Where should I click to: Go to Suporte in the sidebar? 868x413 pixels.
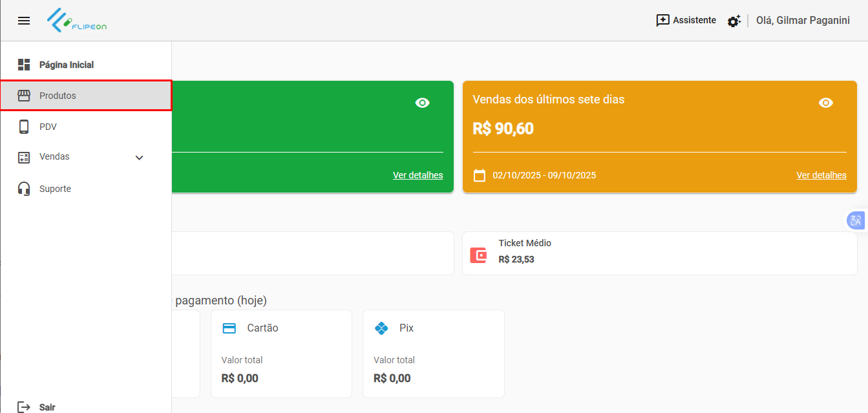[x=55, y=189]
